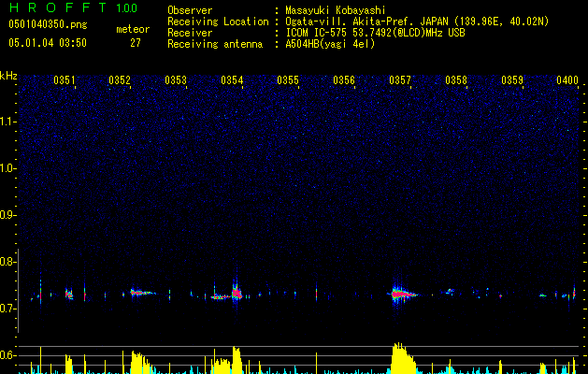Click the 0359 time marker
Screen dimensions: 588x374
pos(512,80)
